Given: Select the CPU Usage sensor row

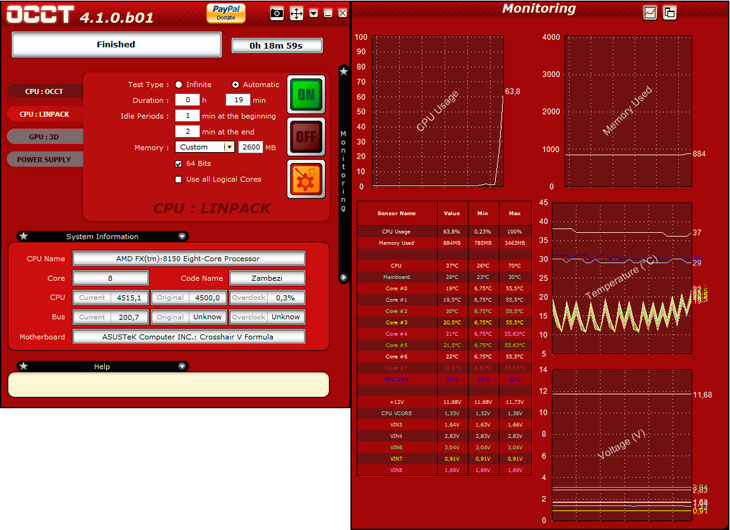Looking at the screenshot, I should [444, 231].
